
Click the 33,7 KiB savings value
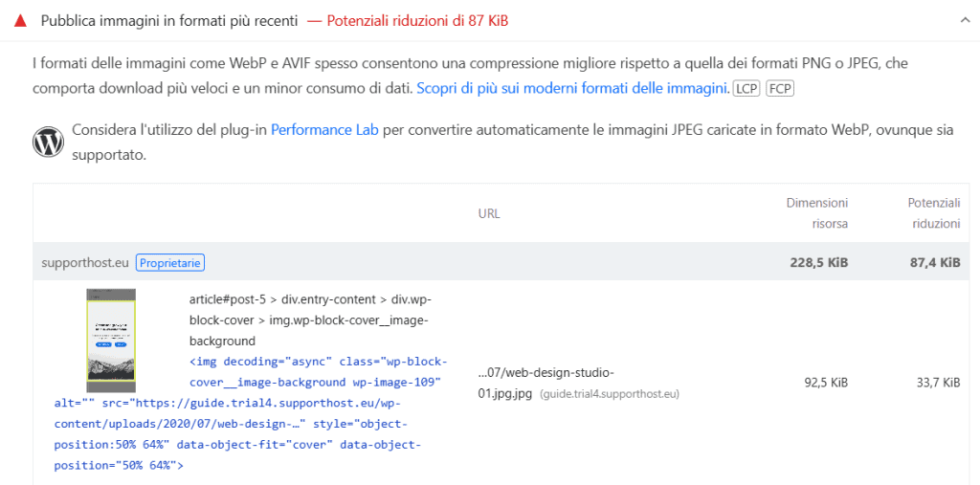(938, 383)
